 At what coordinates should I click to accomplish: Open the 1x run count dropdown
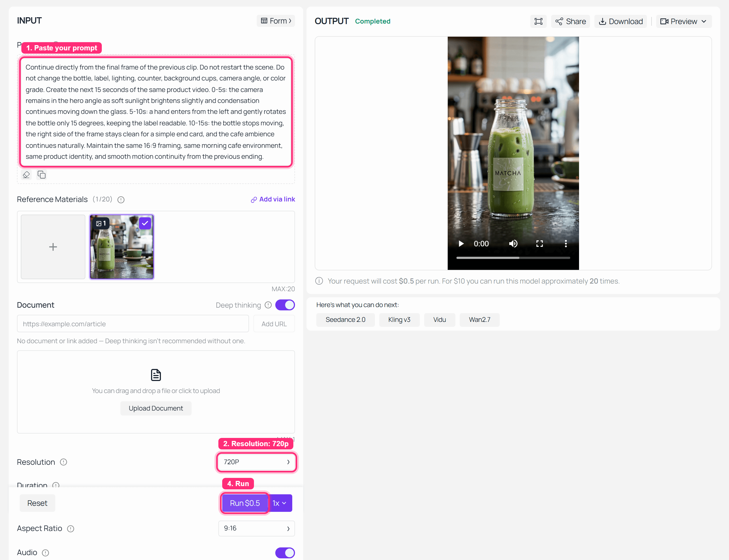pos(280,503)
